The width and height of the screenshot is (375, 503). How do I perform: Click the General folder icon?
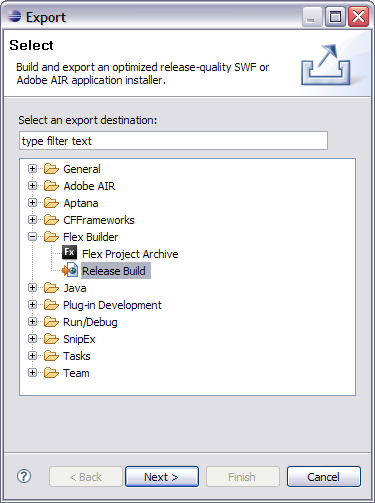pyautogui.click(x=51, y=169)
